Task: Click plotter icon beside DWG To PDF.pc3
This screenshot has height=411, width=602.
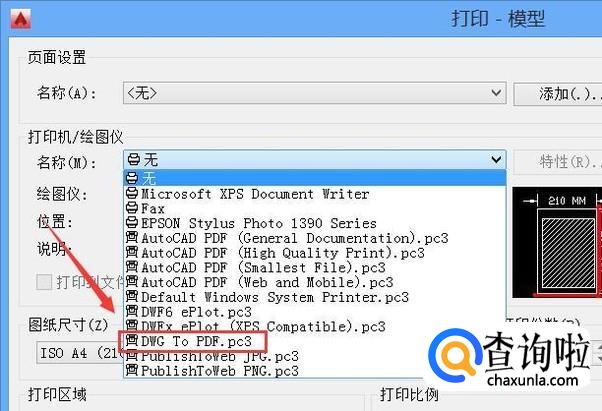Action: (x=132, y=341)
